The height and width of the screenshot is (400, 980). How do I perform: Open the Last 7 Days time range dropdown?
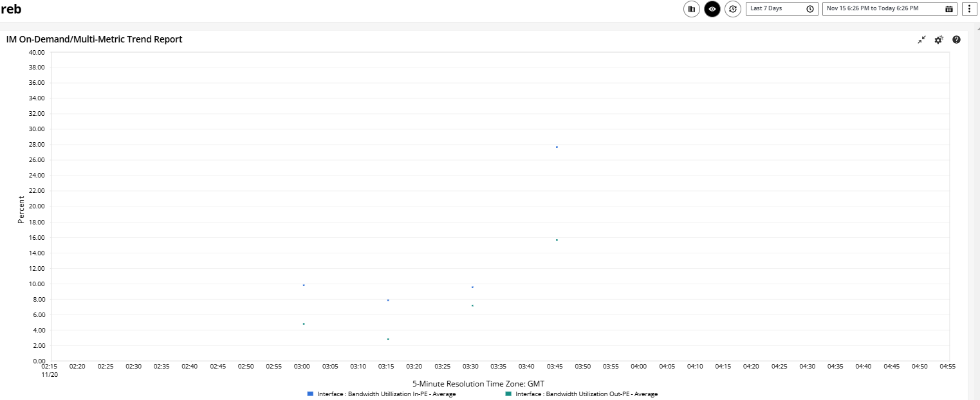[x=775, y=9]
